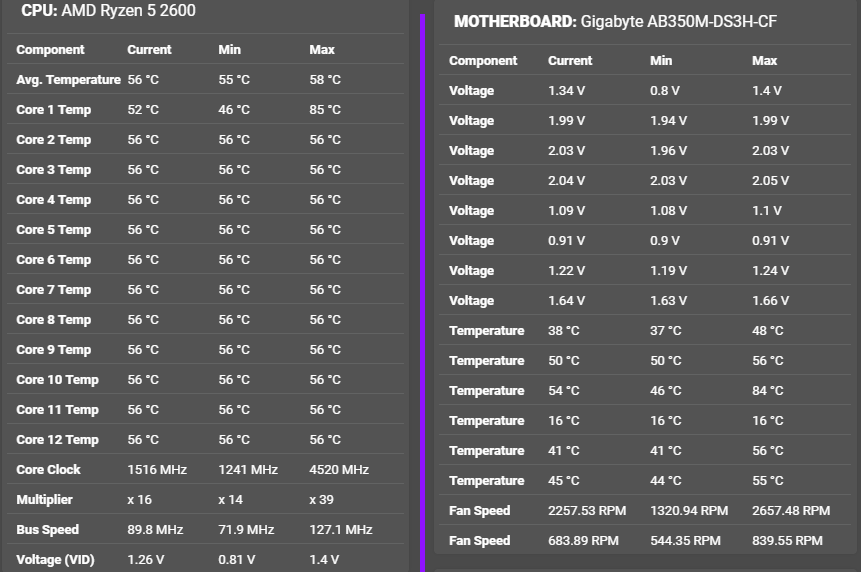This screenshot has height=572, width=861.
Task: Select the 'Bus Speed' row label
Action: tap(47, 530)
